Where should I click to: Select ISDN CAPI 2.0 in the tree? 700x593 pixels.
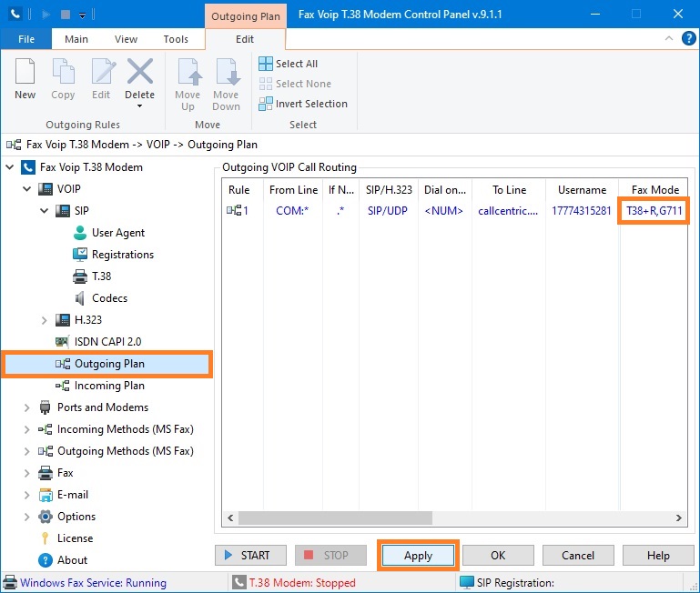click(x=107, y=342)
